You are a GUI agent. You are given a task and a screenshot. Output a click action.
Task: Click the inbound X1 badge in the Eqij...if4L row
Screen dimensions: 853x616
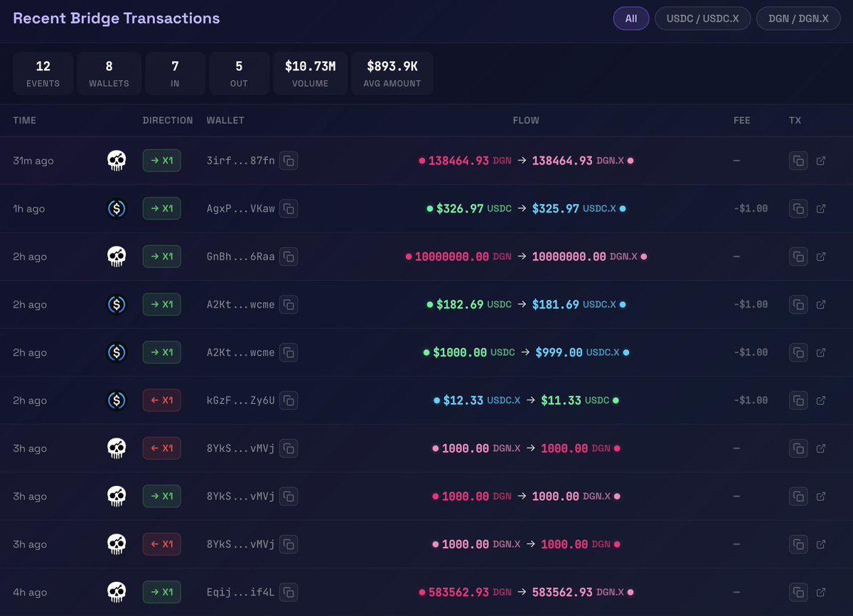[162, 592]
